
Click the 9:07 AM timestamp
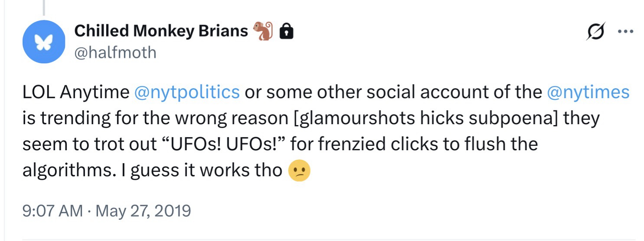pos(52,211)
